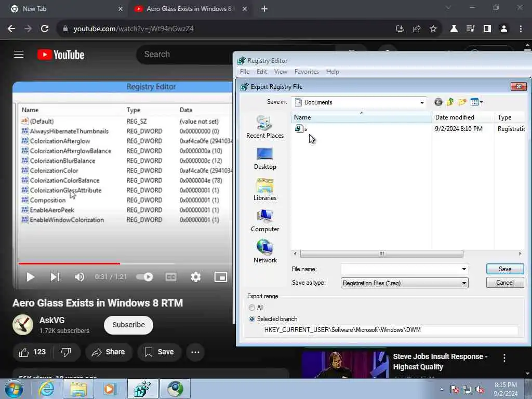Screen dimensions: 532x399
Task: Open options for Steve Jobs video
Action: pyautogui.click(x=504, y=357)
